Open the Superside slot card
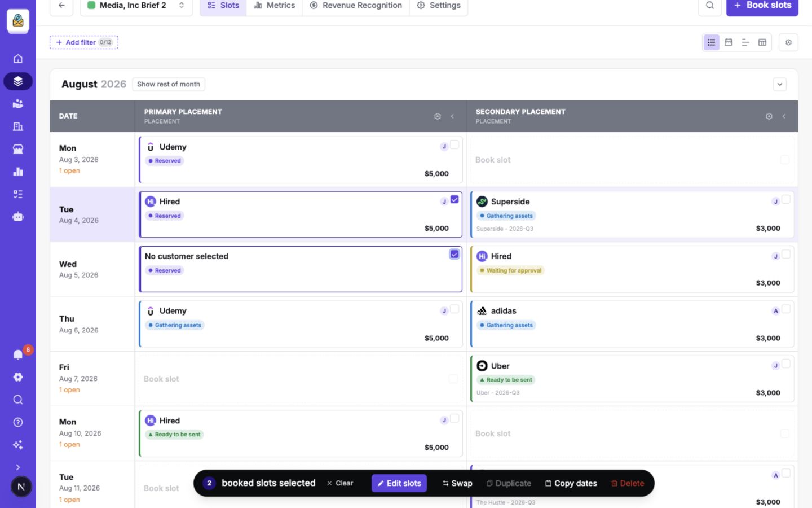 (632, 214)
